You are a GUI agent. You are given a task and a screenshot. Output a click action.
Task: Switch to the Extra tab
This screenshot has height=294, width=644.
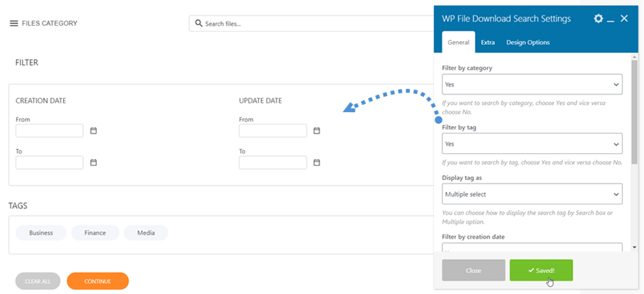(x=488, y=43)
